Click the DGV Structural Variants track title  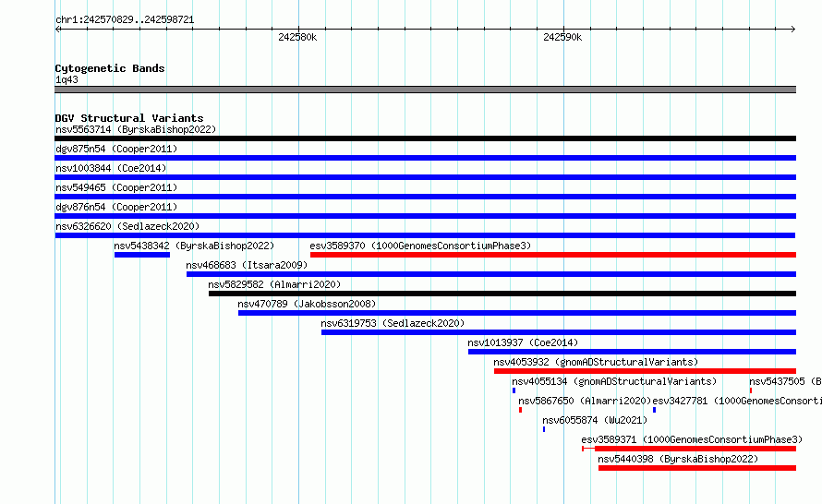129,118
